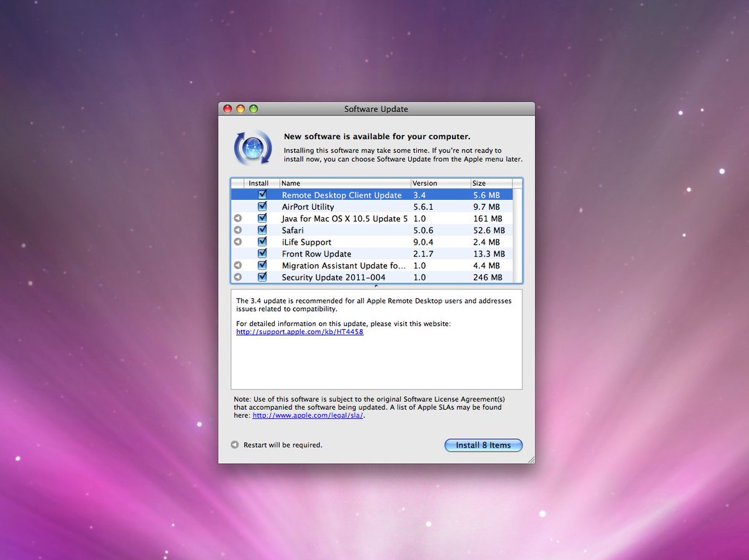Viewport: 749px width, 560px height.
Task: Sort by the Name column header
Action: click(x=345, y=184)
